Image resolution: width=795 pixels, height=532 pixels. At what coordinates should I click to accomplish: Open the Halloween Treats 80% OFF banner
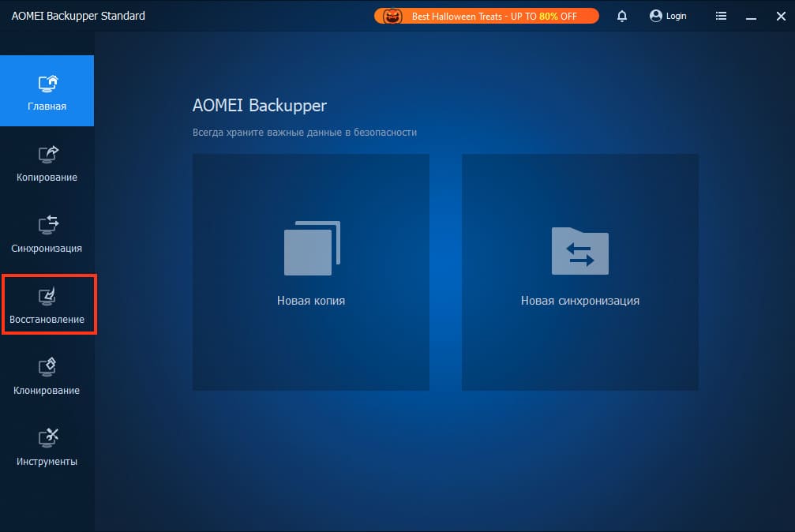coord(486,17)
